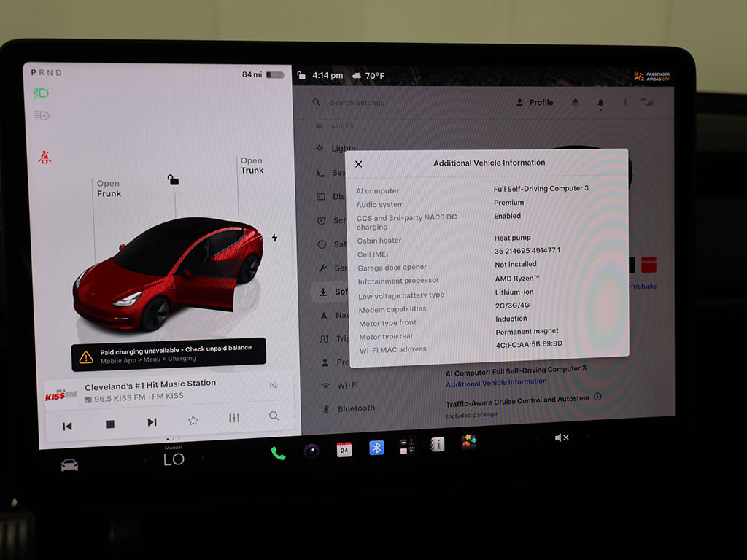The image size is (747, 560).
Task: Tap the battery range 84 mi indicator
Action: 263,75
